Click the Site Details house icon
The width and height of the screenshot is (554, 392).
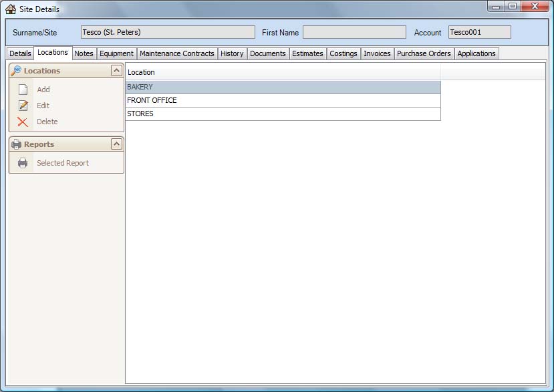(x=11, y=9)
